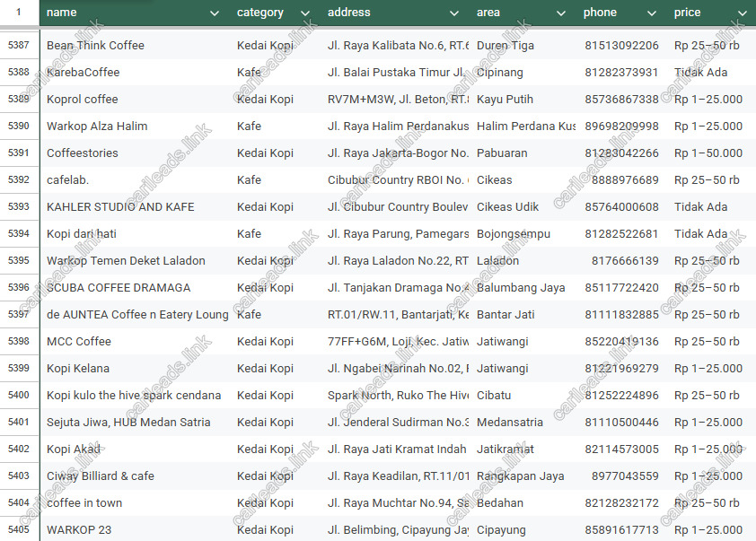Open the phone column filter dropdown
Viewport: 756px width, 541px height.
pos(652,13)
